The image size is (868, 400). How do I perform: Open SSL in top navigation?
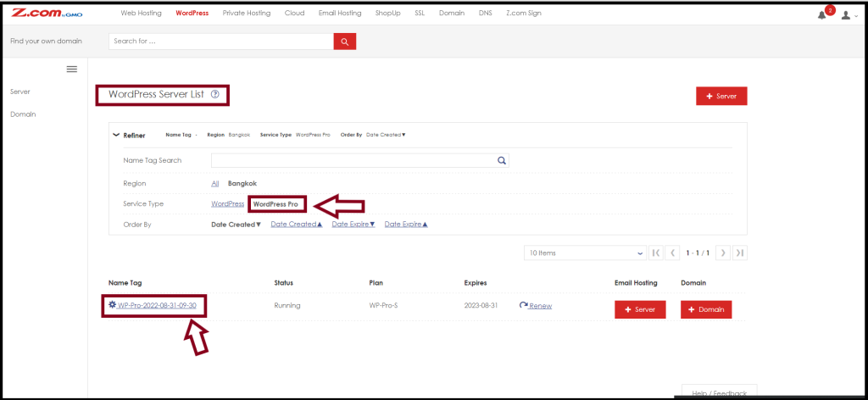(x=420, y=14)
